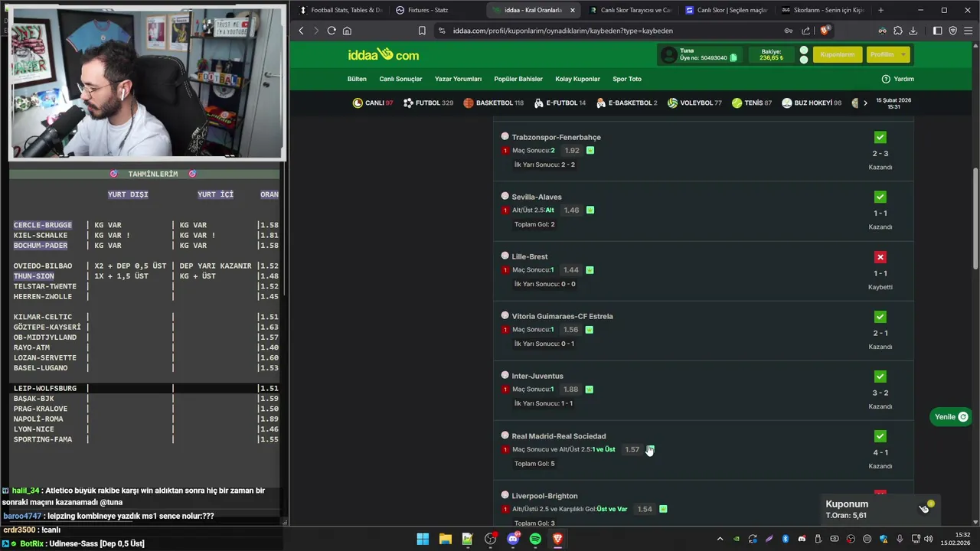Viewport: 980px width, 551px height.
Task: Switch to Fixtures - Statz tab
Action: [x=428, y=10]
